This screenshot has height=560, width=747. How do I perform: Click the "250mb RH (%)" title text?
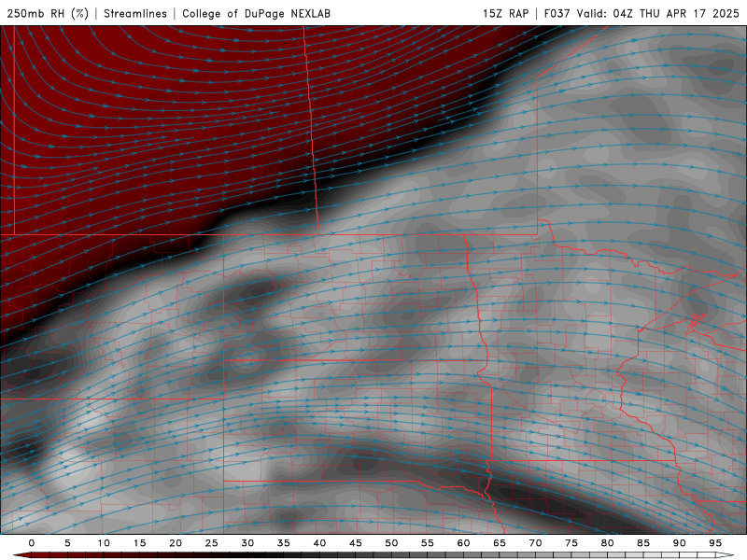pos(48,13)
